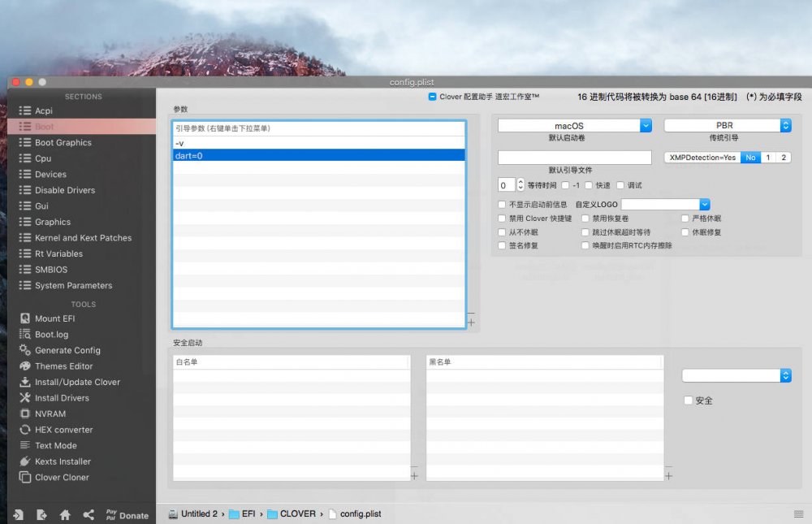Select XMPDetection 2 segment
Image resolution: width=812 pixels, height=524 pixels.
783,158
